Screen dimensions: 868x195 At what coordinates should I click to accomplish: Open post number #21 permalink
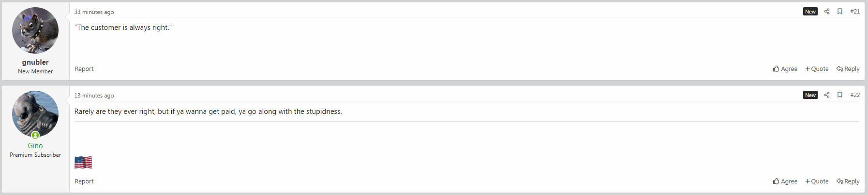(855, 12)
